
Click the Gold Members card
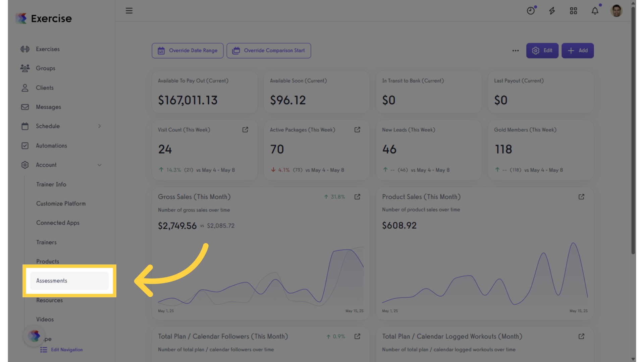(541, 150)
